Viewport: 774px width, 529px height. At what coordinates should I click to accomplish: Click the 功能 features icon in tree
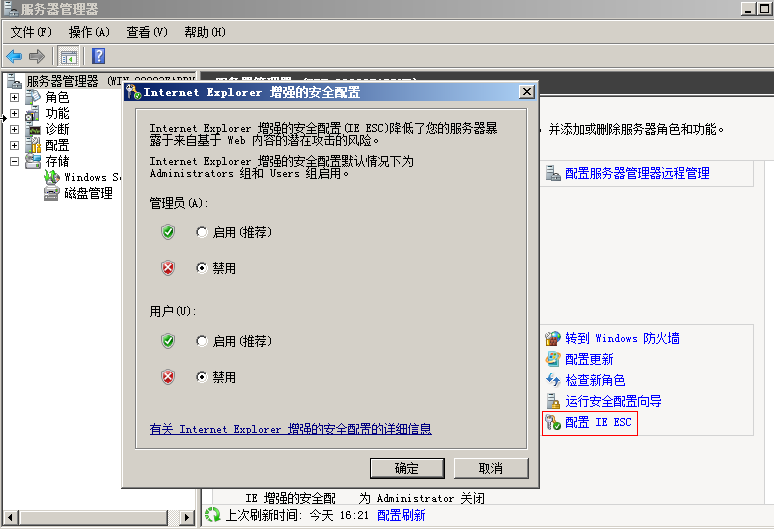[33, 113]
